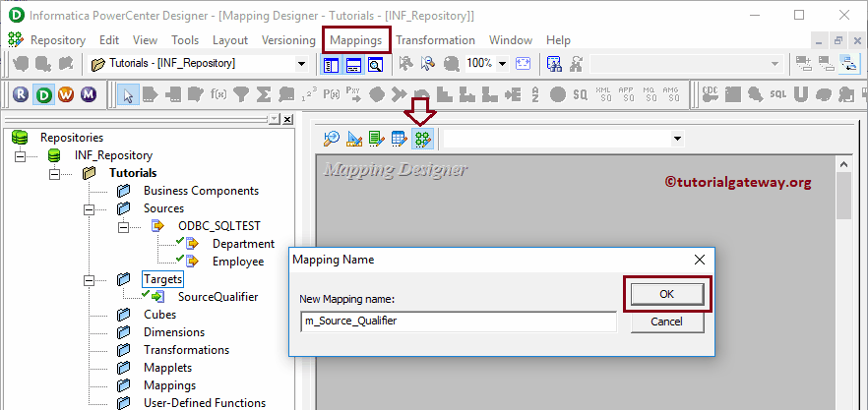Open the Layout menu
The height and width of the screenshot is (410, 868).
pos(230,40)
